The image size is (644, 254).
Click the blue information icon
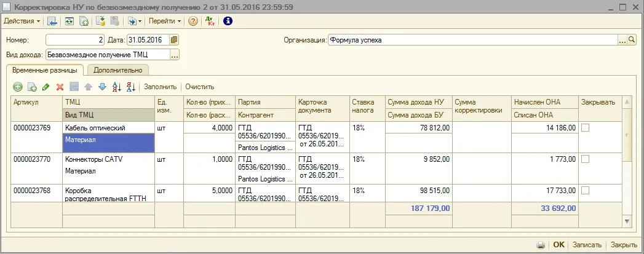(x=228, y=21)
